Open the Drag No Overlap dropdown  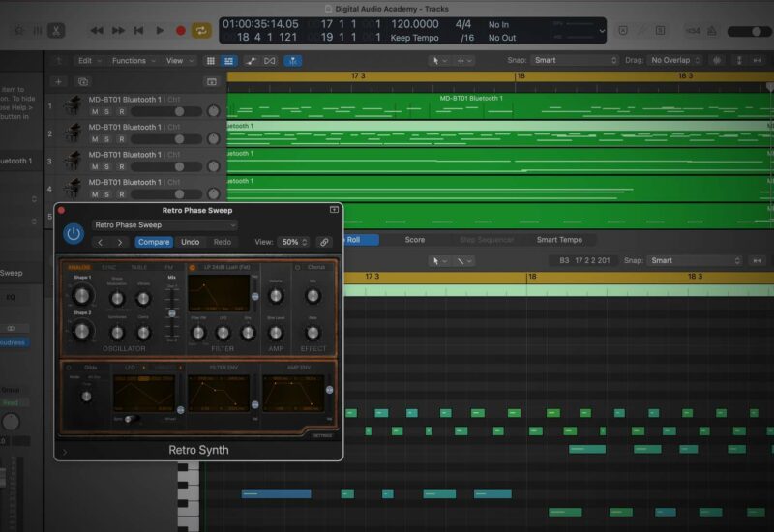(x=674, y=60)
